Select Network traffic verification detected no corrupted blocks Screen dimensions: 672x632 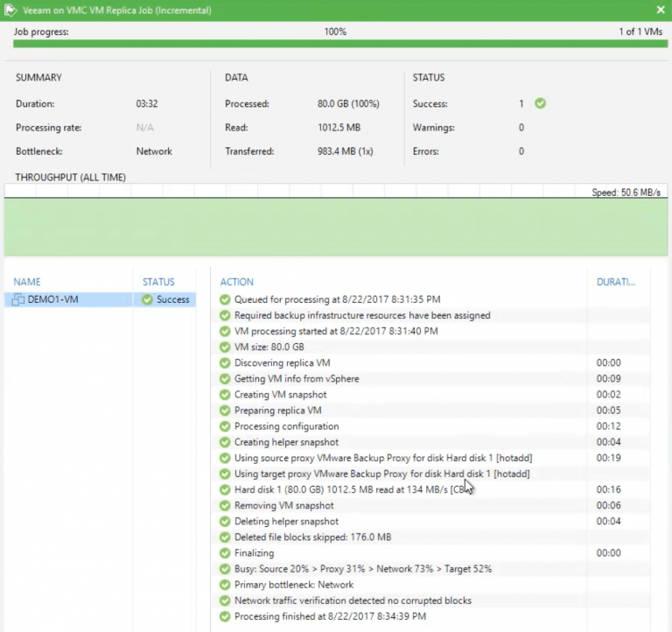pyautogui.click(x=430, y=600)
